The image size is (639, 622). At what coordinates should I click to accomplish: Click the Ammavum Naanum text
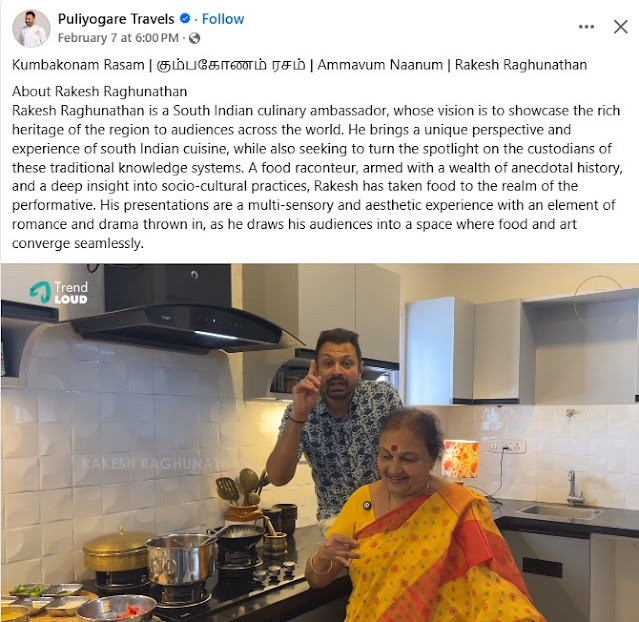(x=380, y=65)
